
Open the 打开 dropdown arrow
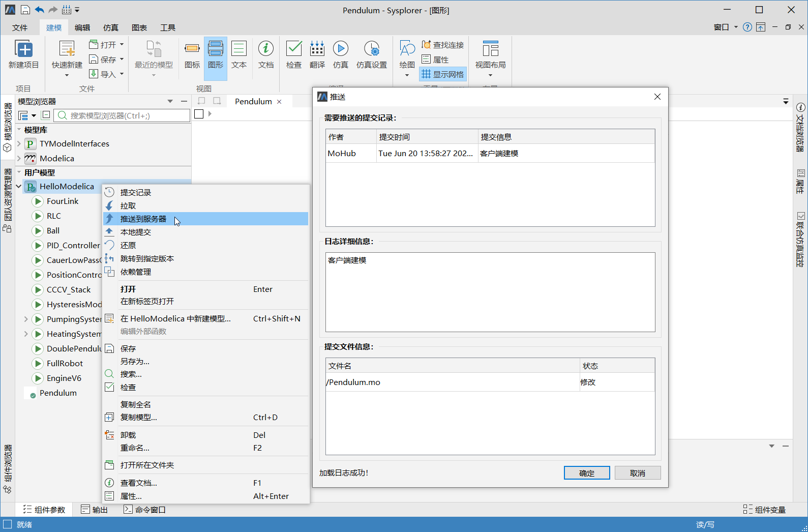tap(122, 45)
